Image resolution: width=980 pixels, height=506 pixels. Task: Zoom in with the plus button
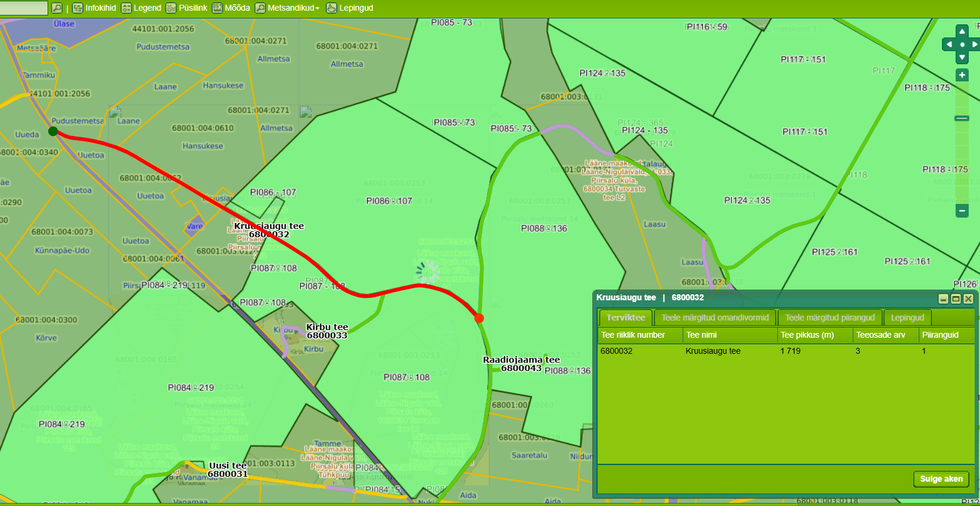click(962, 75)
